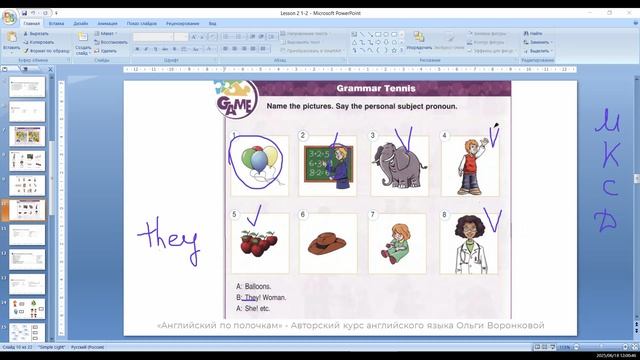640x360 pixels.
Task: Decrease font size
Action: coord(202,37)
